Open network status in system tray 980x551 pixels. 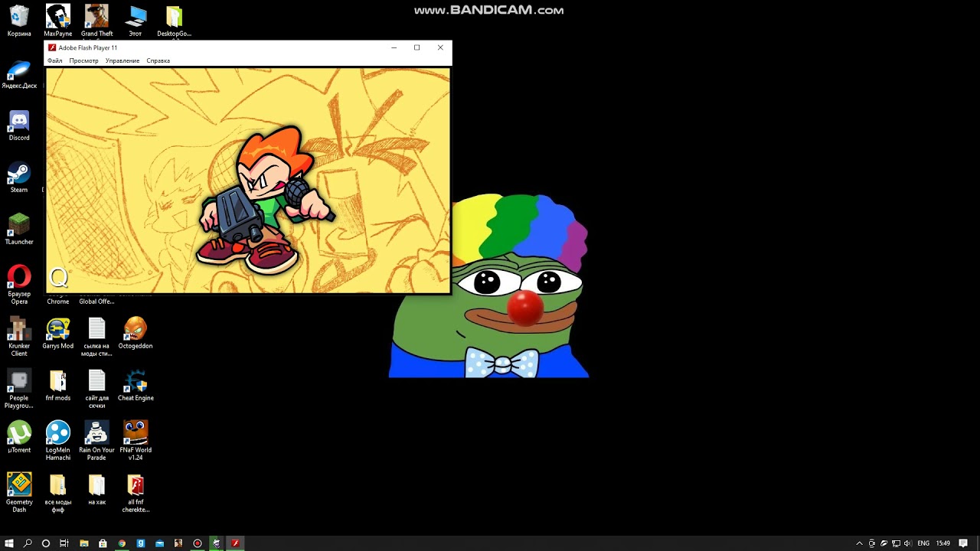click(x=896, y=543)
